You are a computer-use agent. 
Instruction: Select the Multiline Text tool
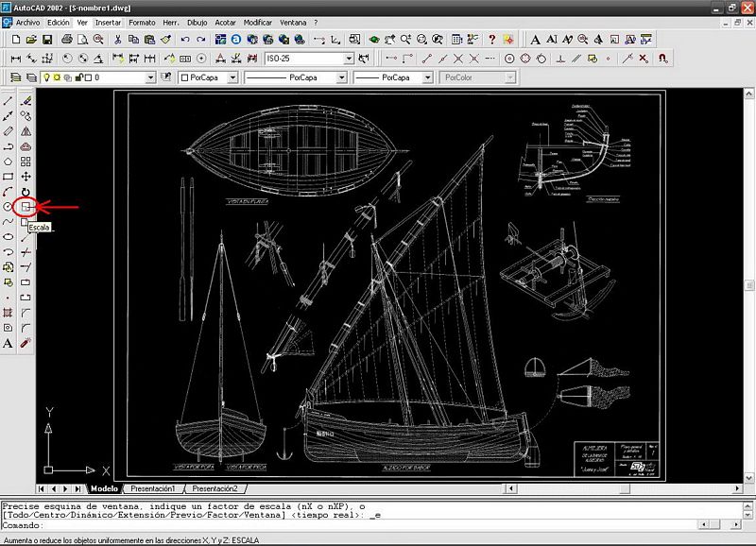[x=8, y=343]
